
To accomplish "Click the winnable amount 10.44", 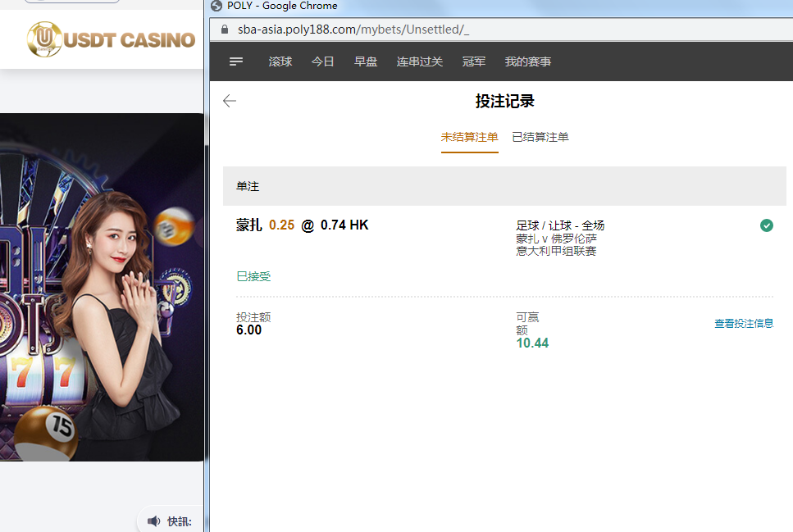I will tap(532, 343).
